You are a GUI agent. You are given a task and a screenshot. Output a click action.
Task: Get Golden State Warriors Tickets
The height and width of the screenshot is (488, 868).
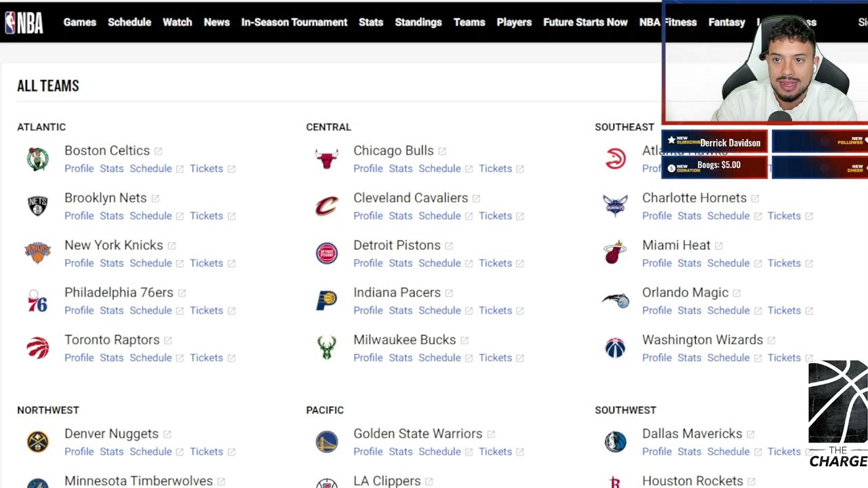pos(495,451)
